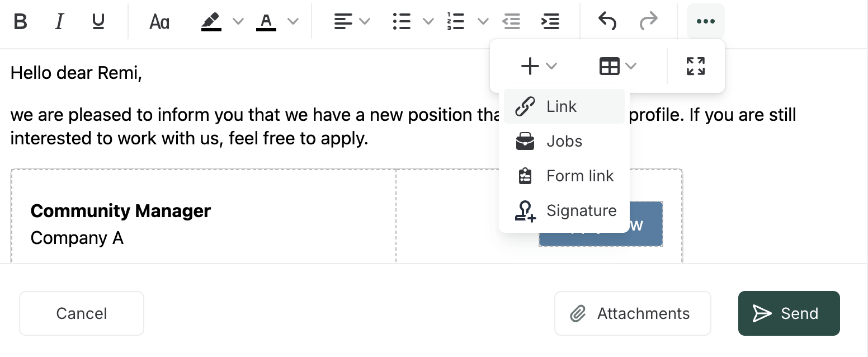The height and width of the screenshot is (357, 868).
Task: Decrease the paragraph indent
Action: pos(511,22)
